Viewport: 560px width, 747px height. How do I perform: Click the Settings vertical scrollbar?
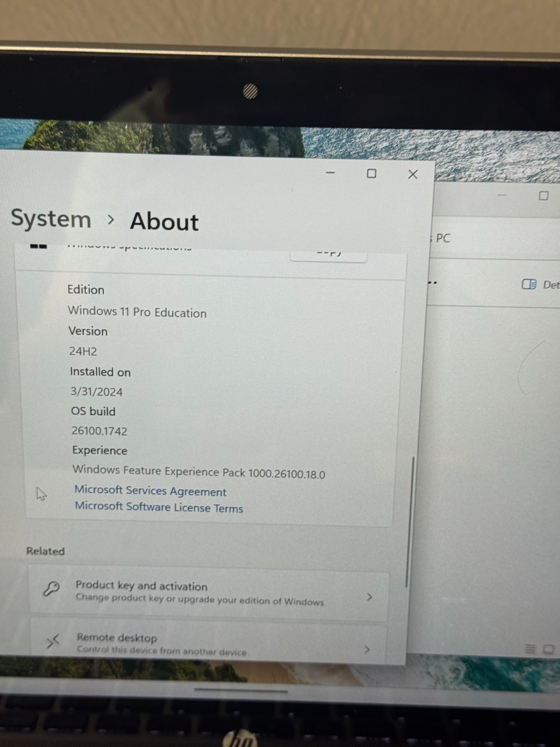click(409, 521)
